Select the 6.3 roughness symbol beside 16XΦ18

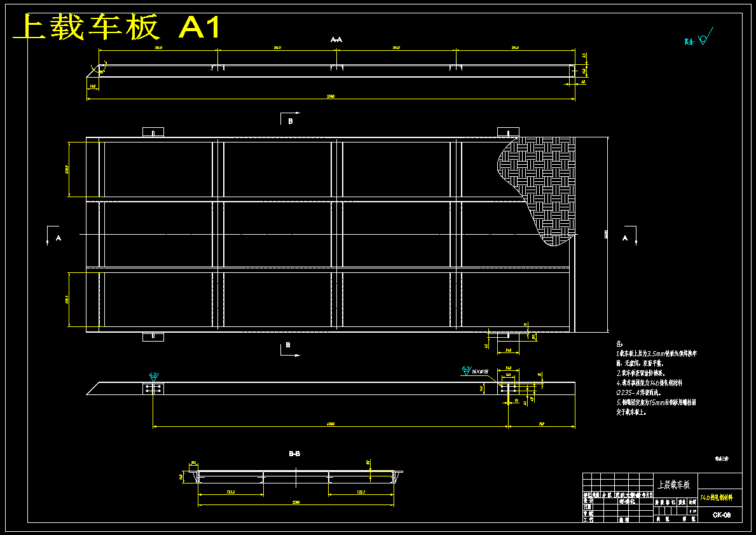pyautogui.click(x=466, y=371)
